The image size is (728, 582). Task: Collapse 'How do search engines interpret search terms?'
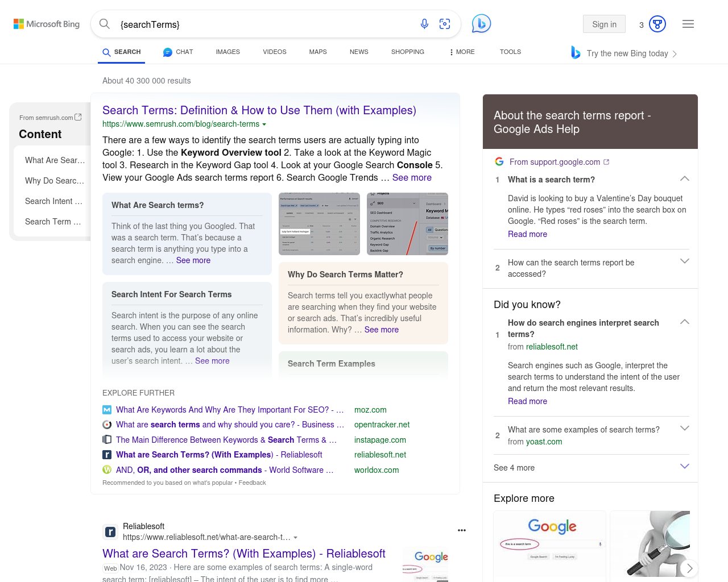pos(685,322)
